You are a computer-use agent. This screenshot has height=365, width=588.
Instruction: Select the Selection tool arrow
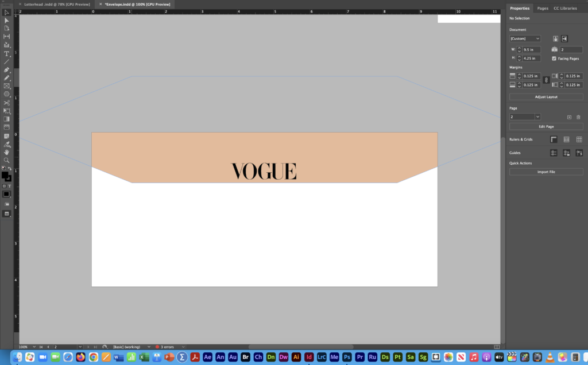(6, 13)
